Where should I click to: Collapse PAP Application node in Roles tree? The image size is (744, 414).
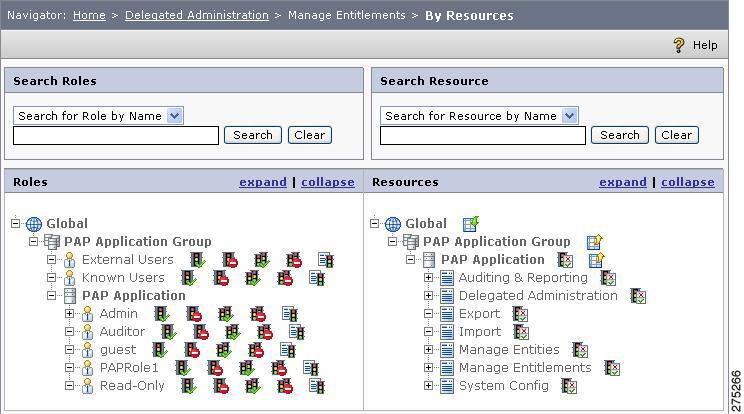coord(52,295)
